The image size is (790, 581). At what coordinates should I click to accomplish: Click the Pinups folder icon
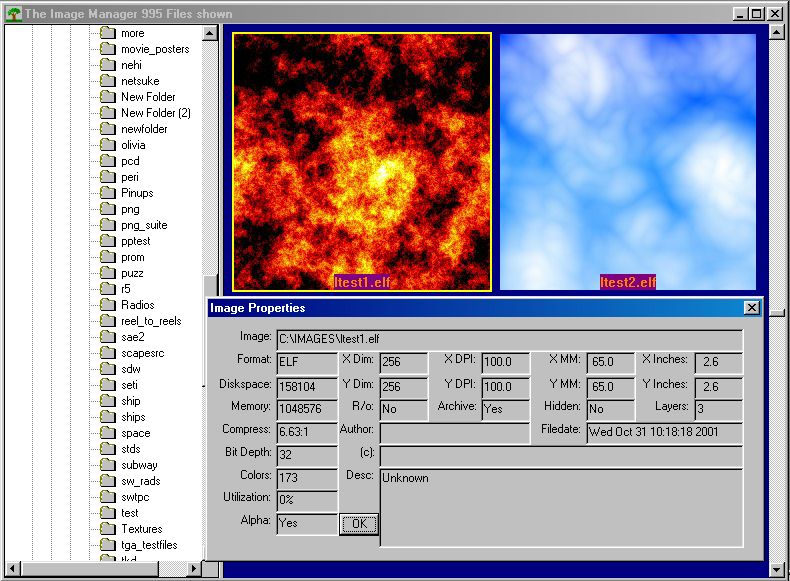point(107,193)
